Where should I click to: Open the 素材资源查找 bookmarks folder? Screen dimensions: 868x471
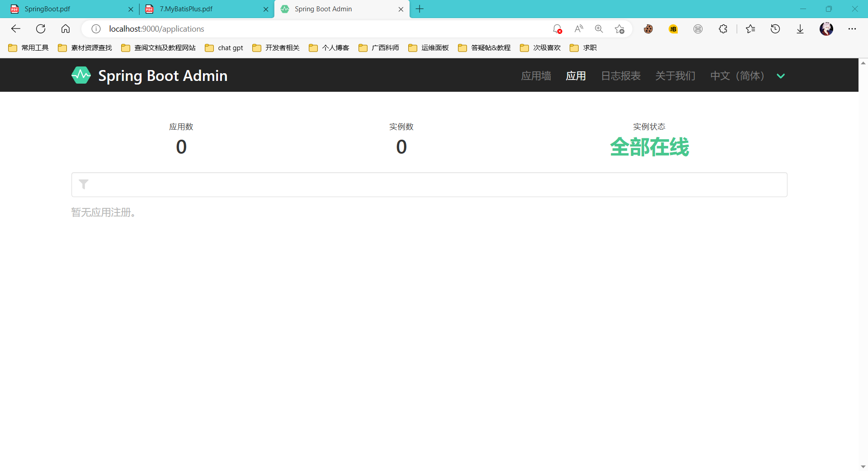coord(85,48)
